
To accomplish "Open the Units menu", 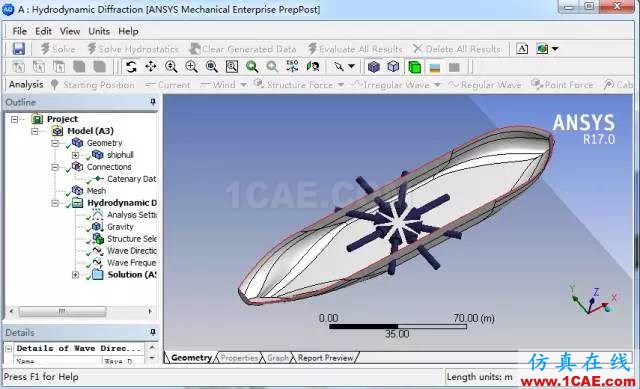I will click(99, 31).
